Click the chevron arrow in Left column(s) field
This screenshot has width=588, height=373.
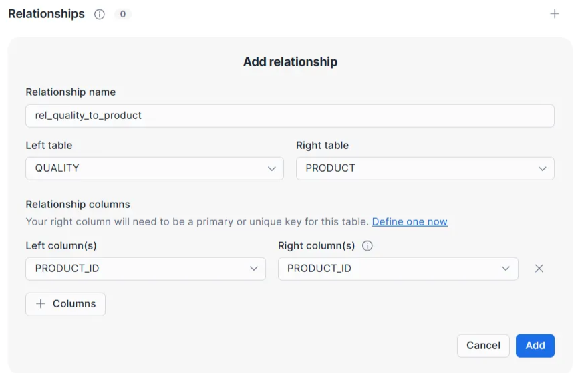(253, 269)
